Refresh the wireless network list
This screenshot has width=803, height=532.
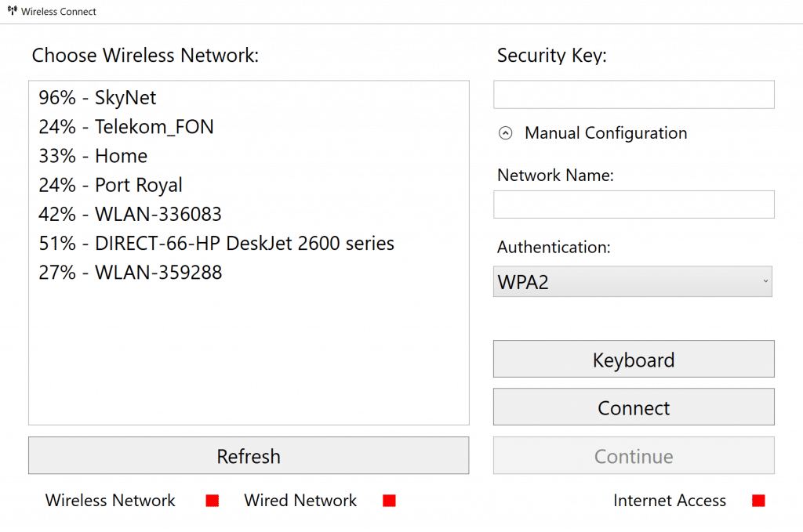(249, 455)
